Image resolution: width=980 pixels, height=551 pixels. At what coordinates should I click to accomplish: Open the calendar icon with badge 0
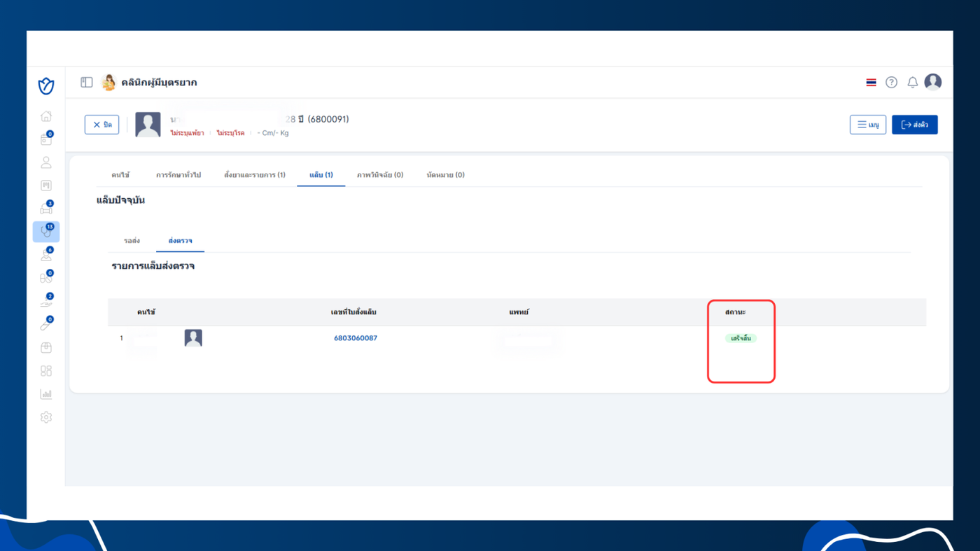(x=46, y=139)
